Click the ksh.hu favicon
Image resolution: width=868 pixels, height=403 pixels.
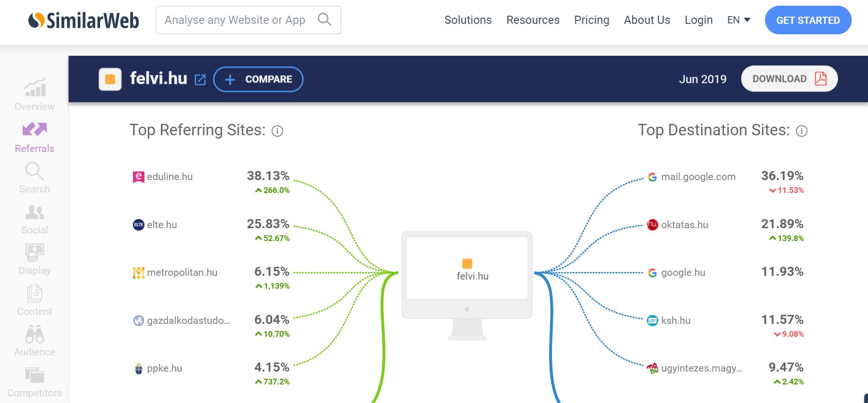pos(653,321)
